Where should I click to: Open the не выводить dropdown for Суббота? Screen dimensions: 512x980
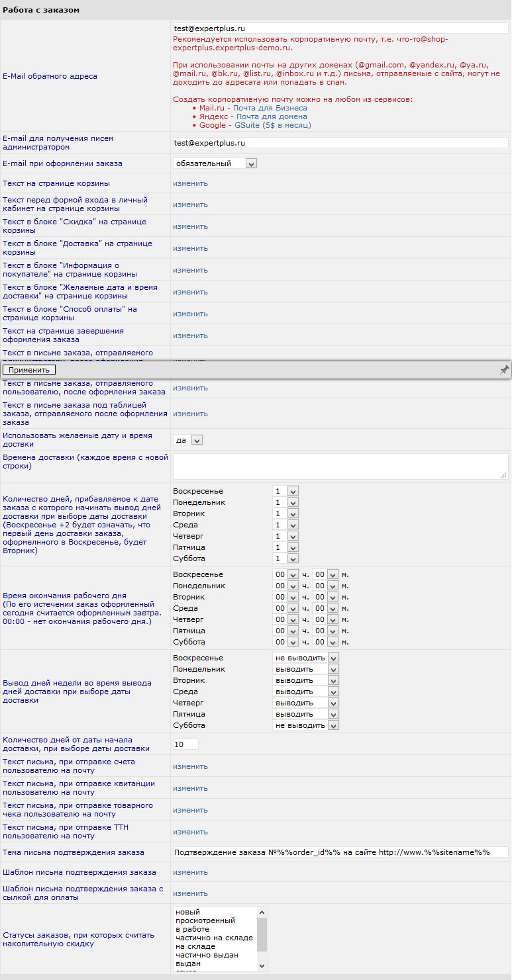pyautogui.click(x=306, y=725)
